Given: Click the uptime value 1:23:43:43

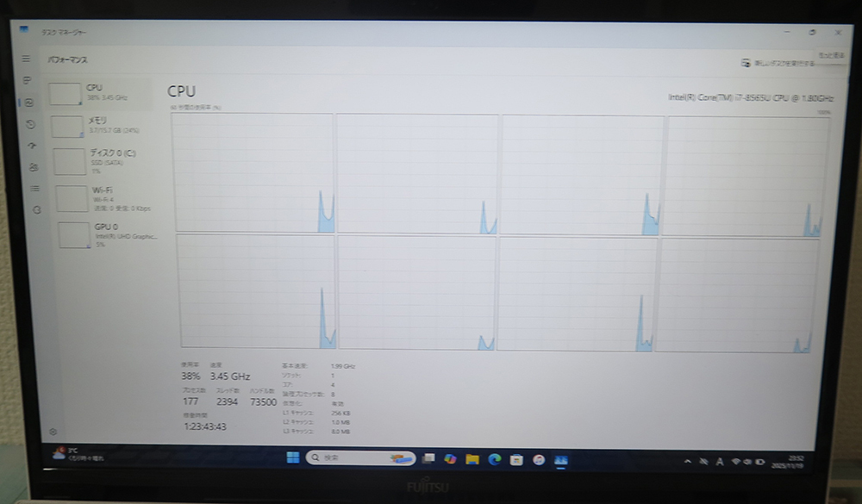Looking at the screenshot, I should [x=205, y=426].
